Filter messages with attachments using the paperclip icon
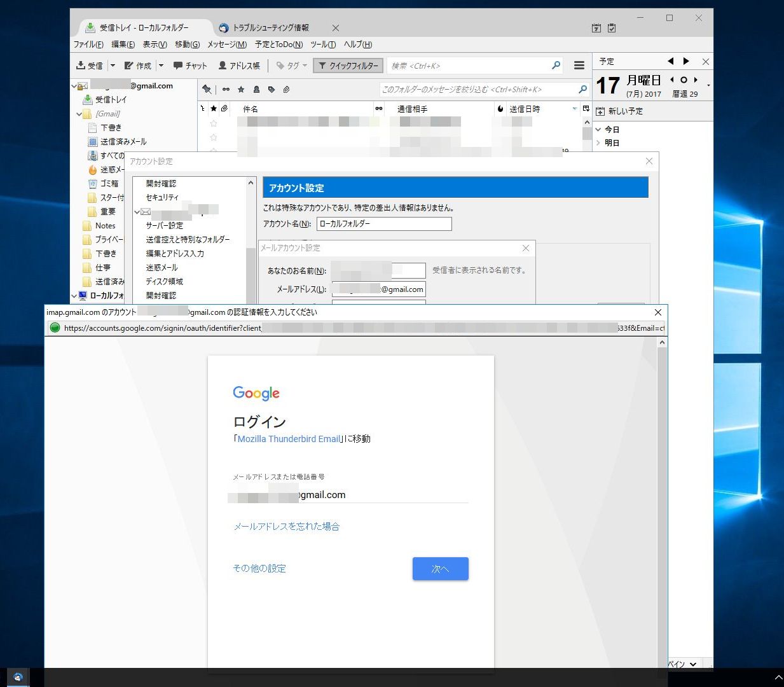 click(287, 89)
